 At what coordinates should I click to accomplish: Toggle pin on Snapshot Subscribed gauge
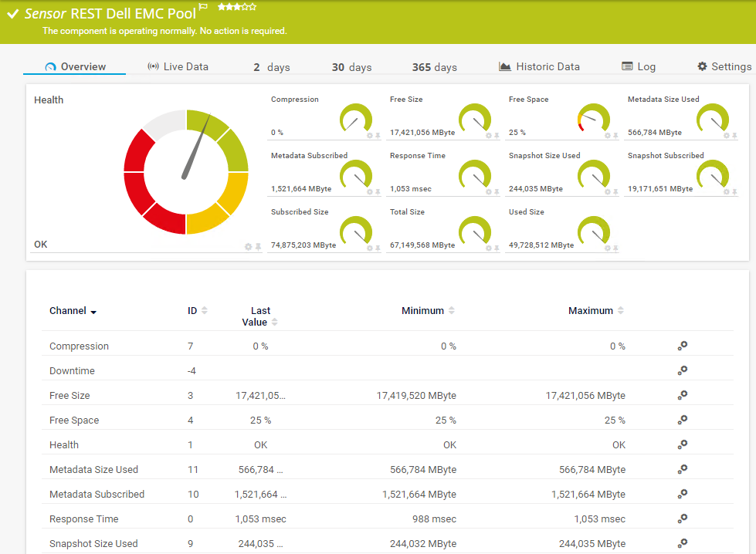click(x=734, y=192)
